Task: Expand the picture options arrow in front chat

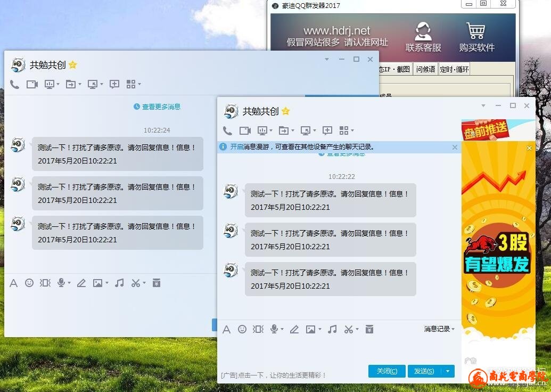Action: coord(320,330)
